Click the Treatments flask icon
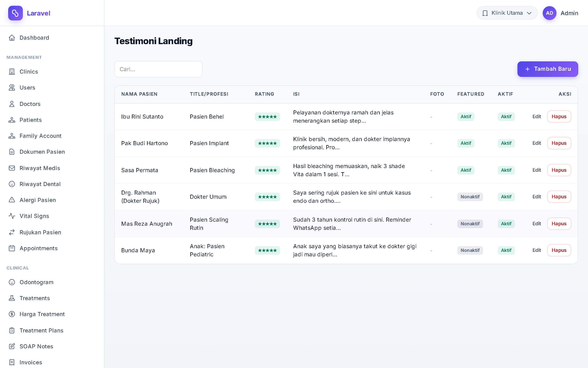Viewport: 588px width, 368px height. (x=12, y=298)
